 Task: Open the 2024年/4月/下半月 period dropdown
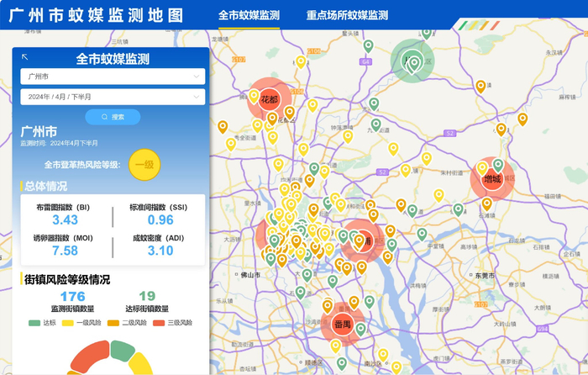tap(113, 97)
